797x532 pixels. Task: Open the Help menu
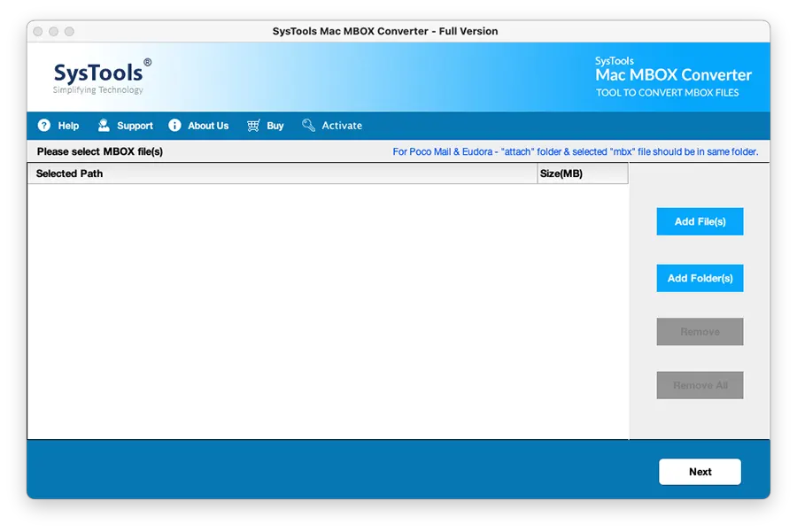click(x=58, y=126)
